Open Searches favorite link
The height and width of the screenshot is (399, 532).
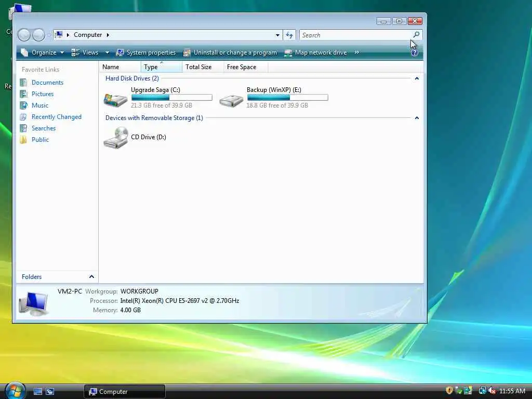pyautogui.click(x=44, y=128)
